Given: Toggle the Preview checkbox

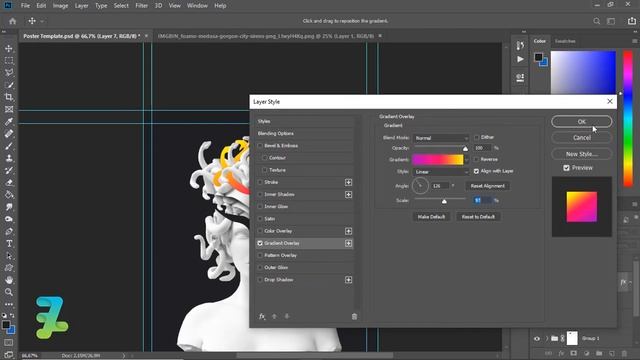Looking at the screenshot, I should tap(566, 168).
